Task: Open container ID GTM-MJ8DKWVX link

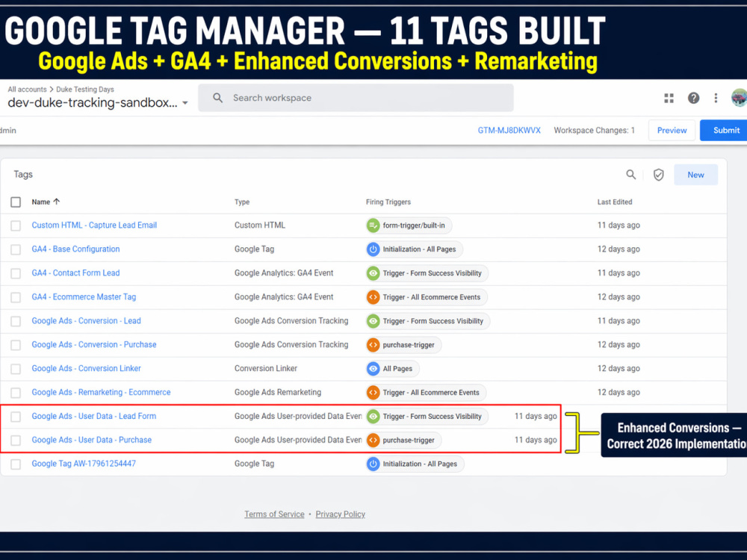Action: (x=509, y=130)
